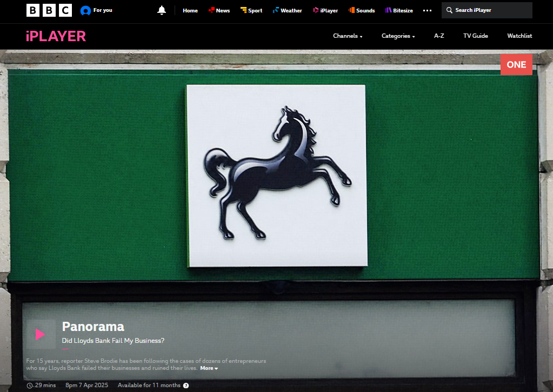Click the availability help question mark

pos(186,386)
